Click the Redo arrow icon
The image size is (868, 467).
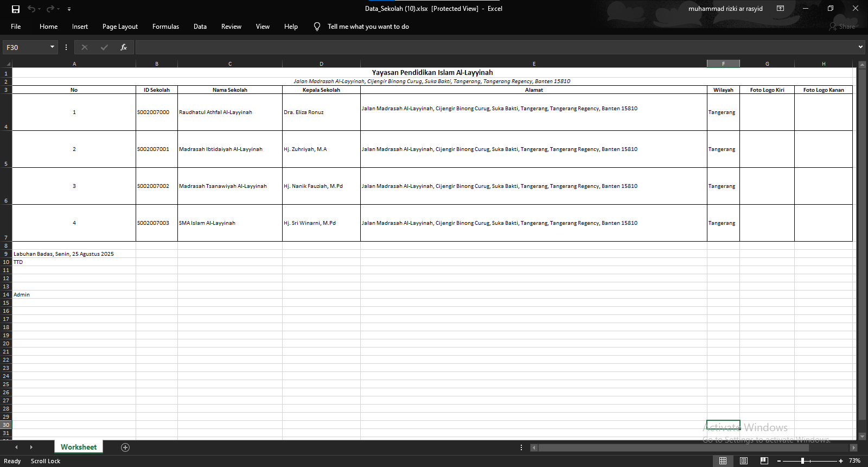click(x=50, y=9)
